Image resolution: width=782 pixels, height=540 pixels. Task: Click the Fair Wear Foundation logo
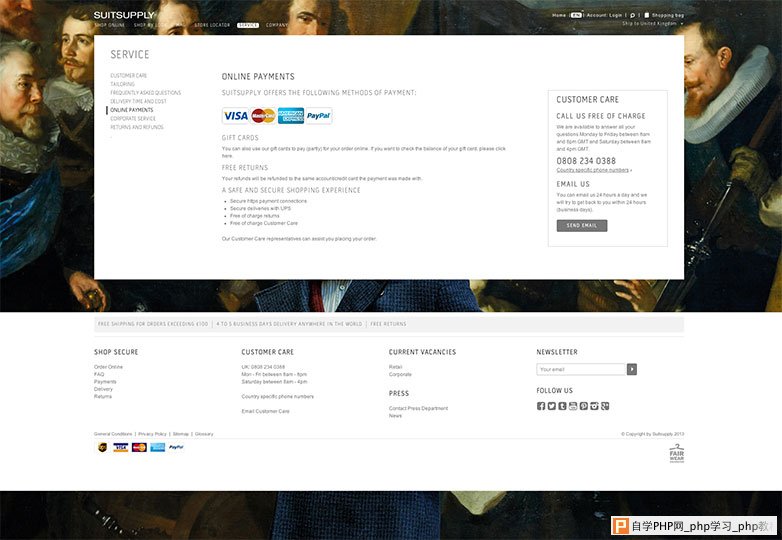(677, 454)
